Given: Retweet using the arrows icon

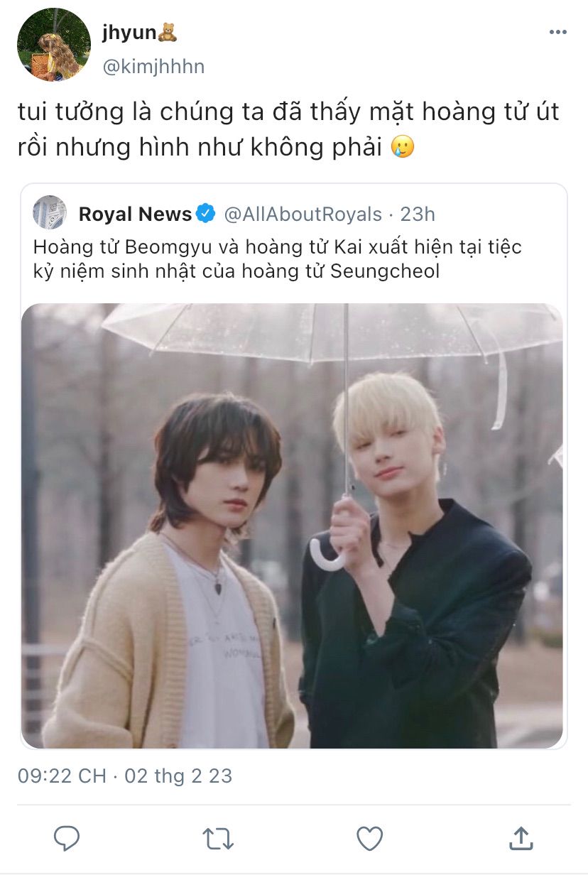Looking at the screenshot, I should pyautogui.click(x=218, y=839).
